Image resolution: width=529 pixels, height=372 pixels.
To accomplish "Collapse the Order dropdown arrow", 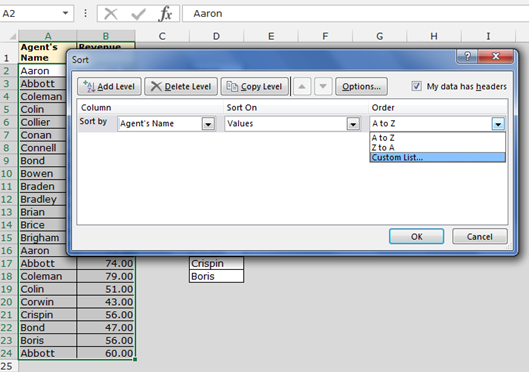I will 498,124.
